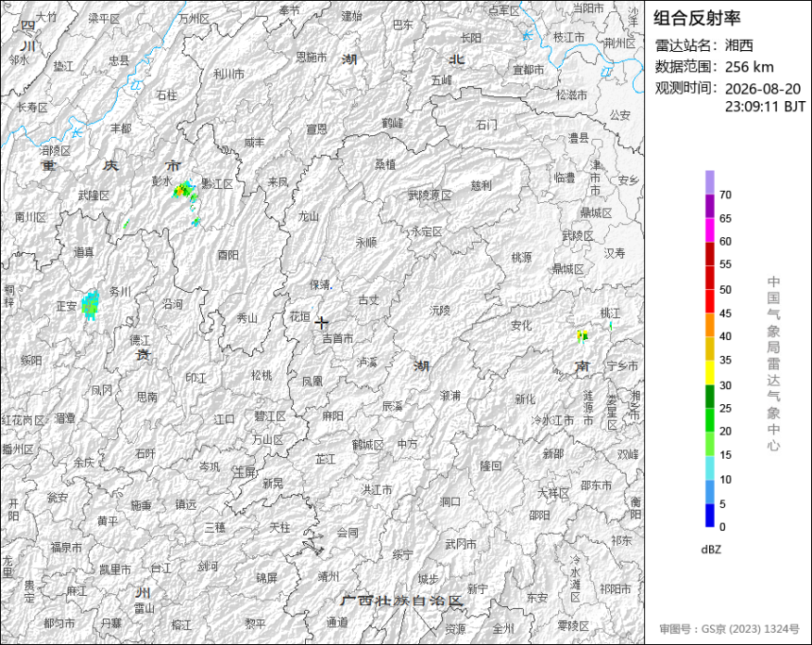The height and width of the screenshot is (645, 812).
Task: Click the 彭水 map label
Action: 161,181
